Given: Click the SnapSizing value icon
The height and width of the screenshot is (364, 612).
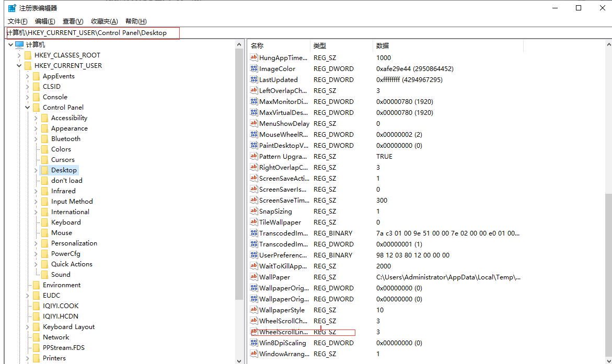Looking at the screenshot, I should click(x=254, y=212).
